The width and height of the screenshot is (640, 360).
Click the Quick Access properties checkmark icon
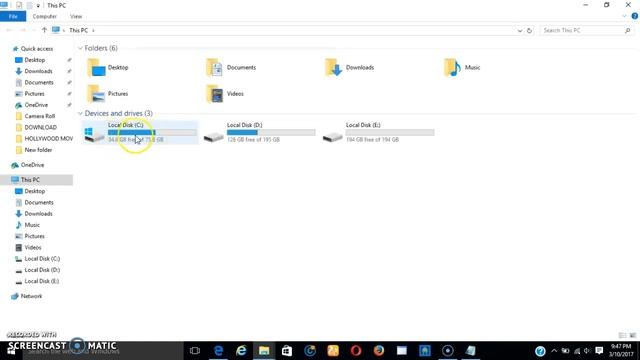coord(19,5)
